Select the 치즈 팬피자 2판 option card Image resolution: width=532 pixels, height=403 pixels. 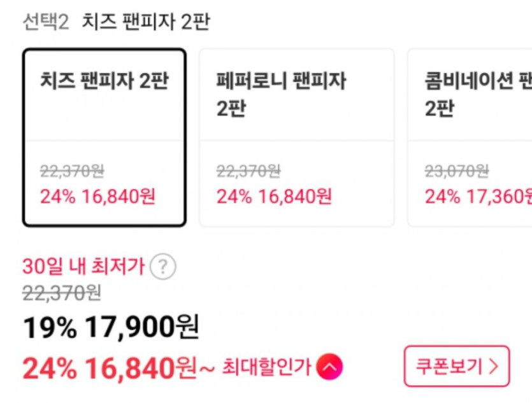click(x=104, y=138)
